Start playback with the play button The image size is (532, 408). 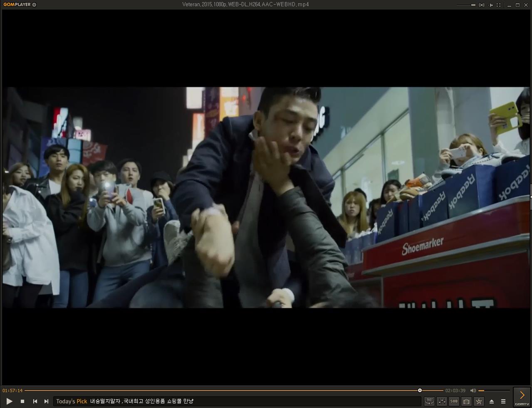point(9,401)
